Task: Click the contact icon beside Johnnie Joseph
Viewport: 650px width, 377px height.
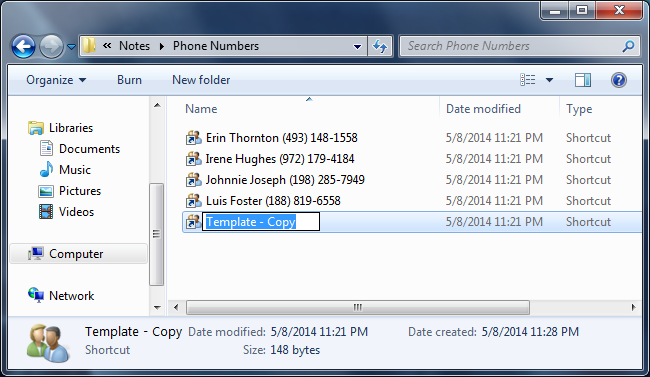Action: pos(193,180)
